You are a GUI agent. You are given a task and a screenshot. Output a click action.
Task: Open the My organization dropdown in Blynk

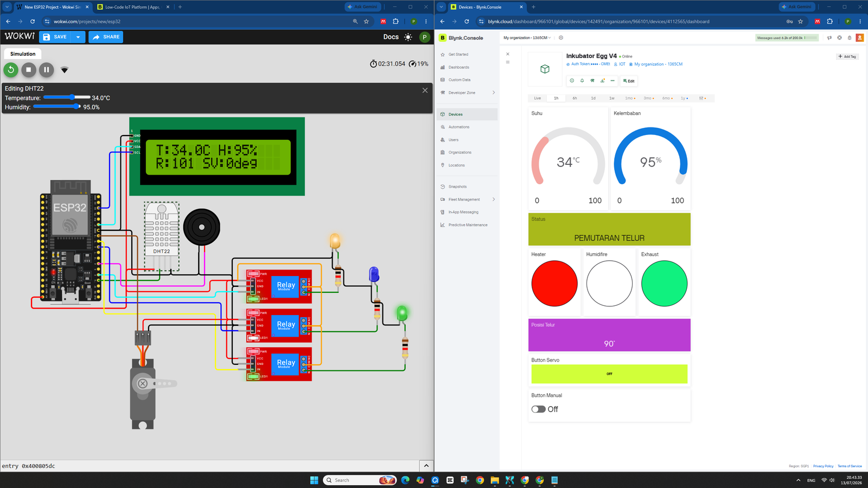527,38
